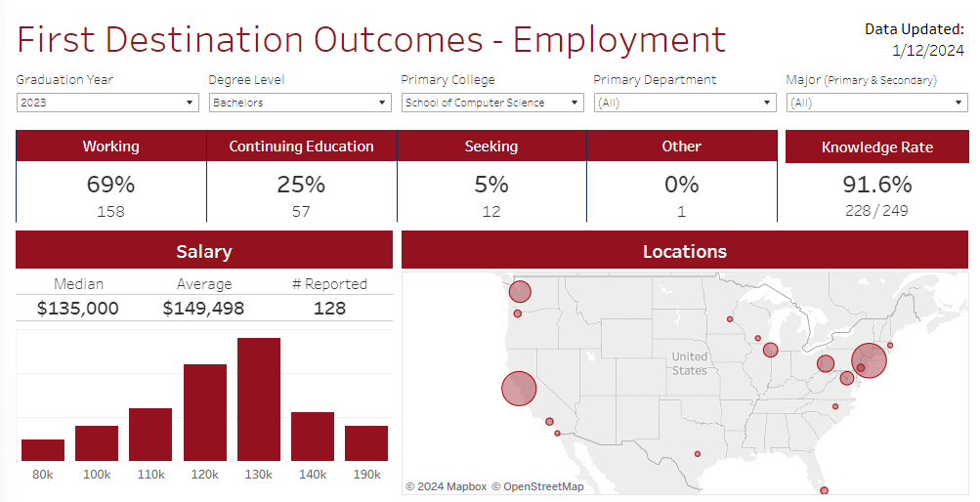
Task: Select the 120k salary bar
Action: click(x=205, y=413)
